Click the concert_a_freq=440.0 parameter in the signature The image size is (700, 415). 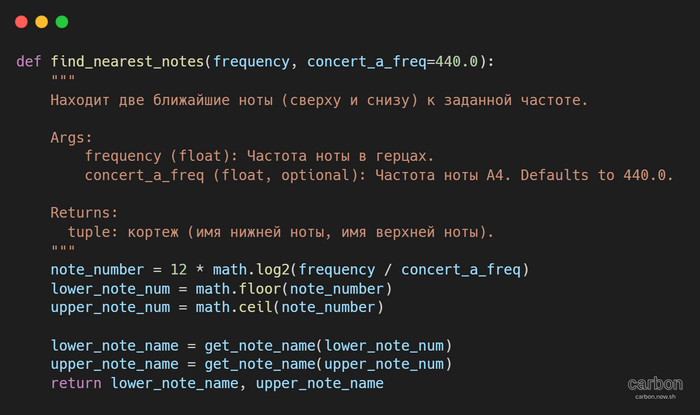pyautogui.click(x=395, y=61)
